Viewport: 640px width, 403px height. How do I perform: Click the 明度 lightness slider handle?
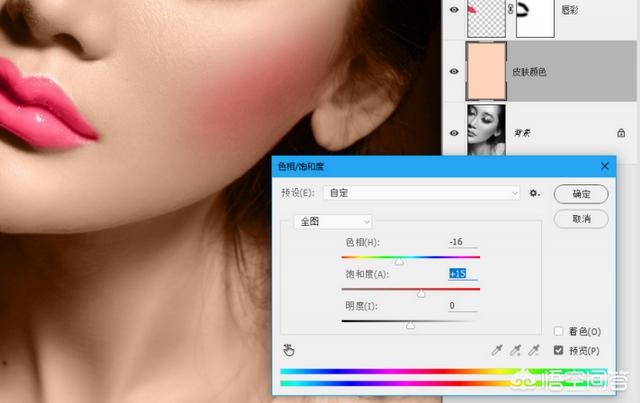click(410, 325)
